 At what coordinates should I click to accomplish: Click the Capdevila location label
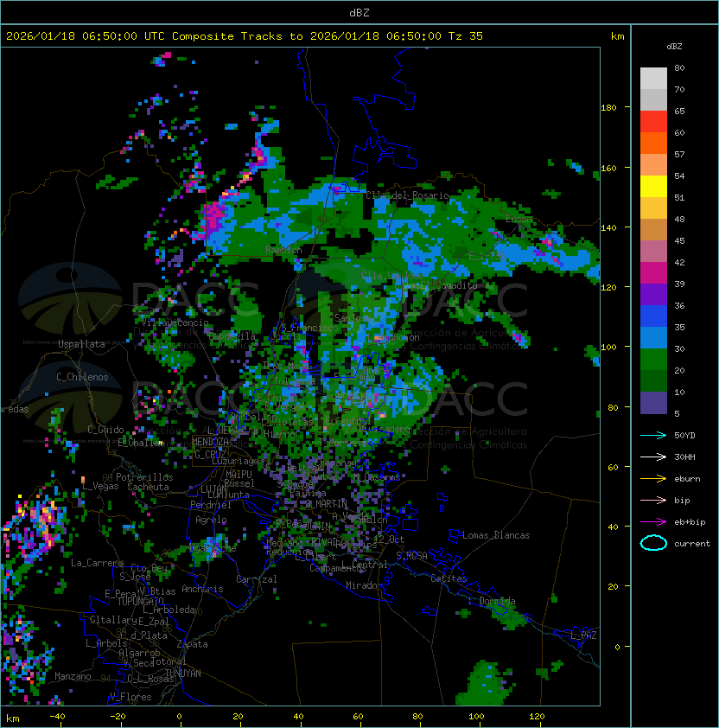click(x=232, y=336)
